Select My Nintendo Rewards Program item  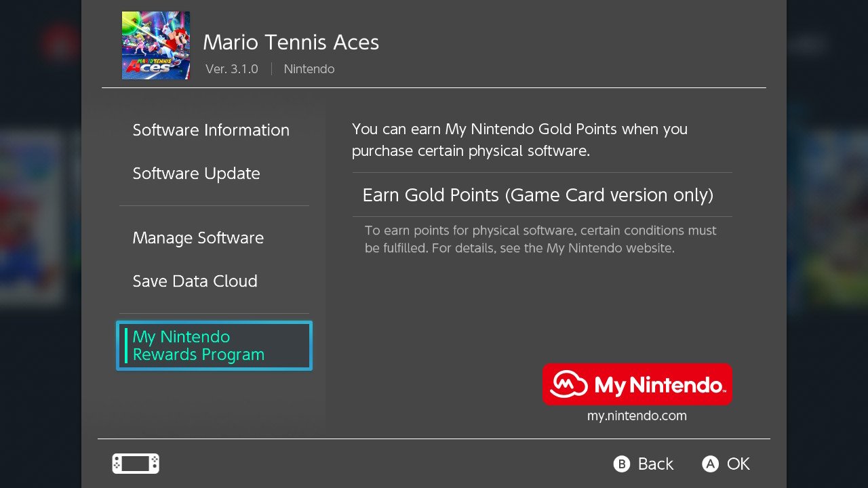[214, 346]
